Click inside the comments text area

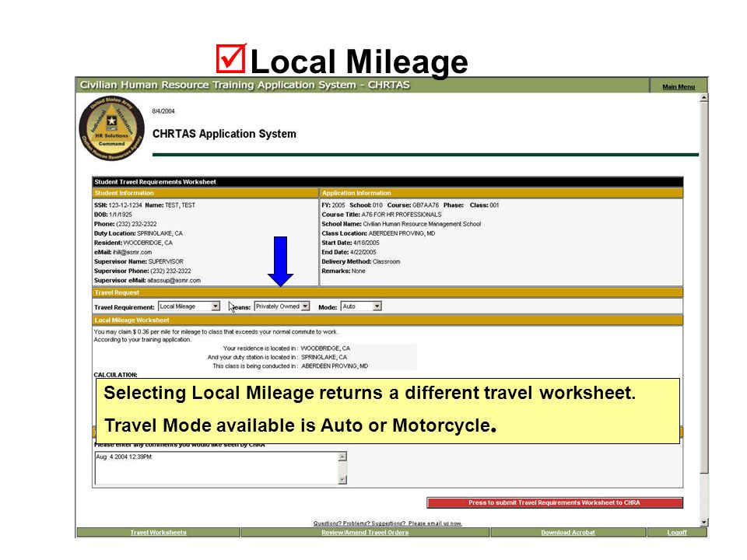216,468
